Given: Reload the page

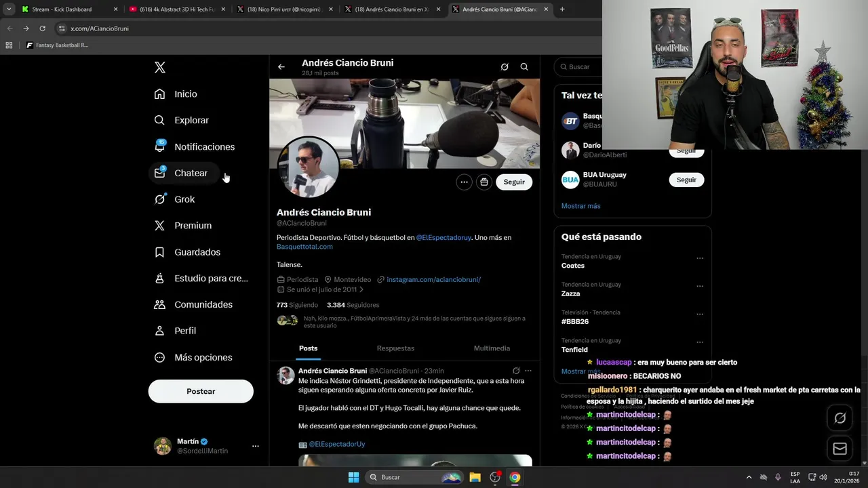Looking at the screenshot, I should pos(42,28).
